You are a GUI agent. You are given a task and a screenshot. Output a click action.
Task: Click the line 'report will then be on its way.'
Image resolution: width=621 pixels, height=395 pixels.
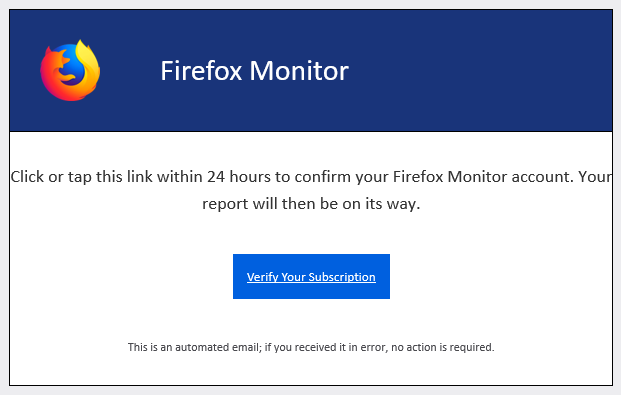(311, 204)
